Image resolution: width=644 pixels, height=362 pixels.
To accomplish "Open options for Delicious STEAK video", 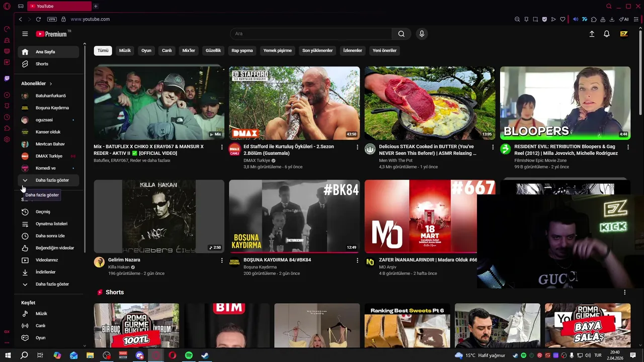I will coord(493,147).
